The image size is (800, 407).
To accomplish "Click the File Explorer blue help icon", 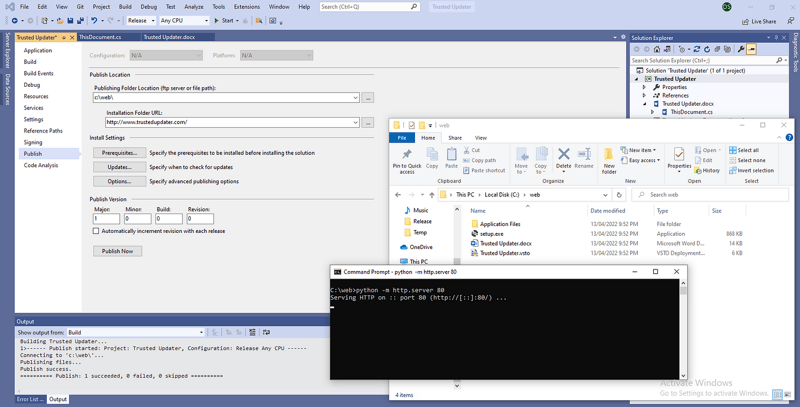I will click(x=789, y=137).
